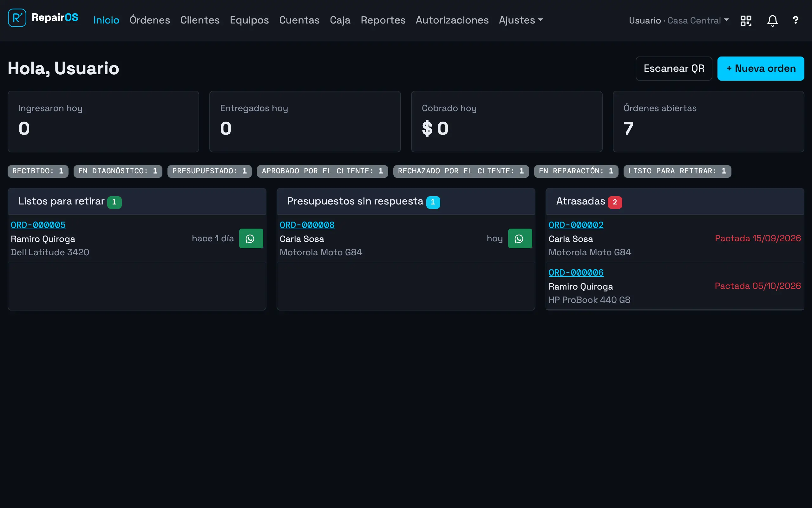Click the Presupuestos sin respuesta count badge
The image size is (812, 508).
pyautogui.click(x=433, y=202)
